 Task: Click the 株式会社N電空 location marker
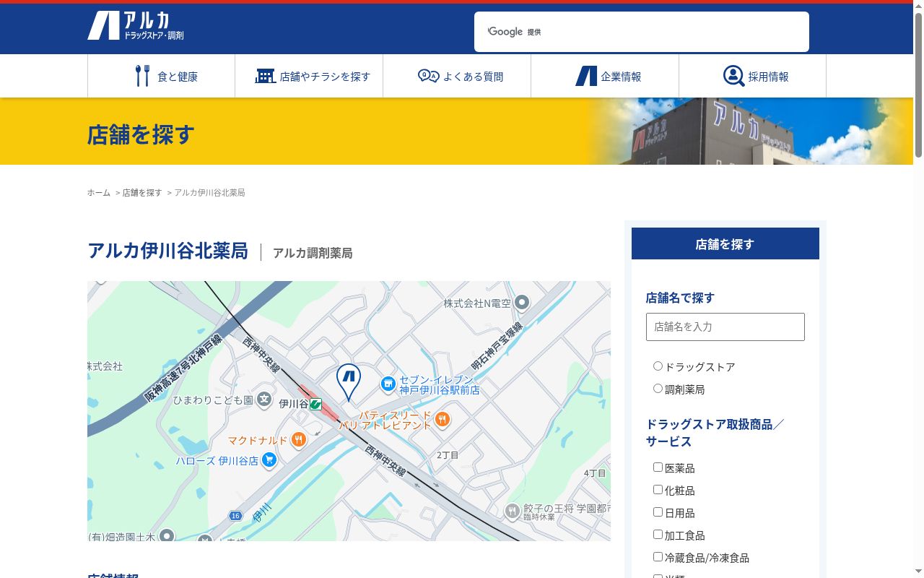(522, 303)
